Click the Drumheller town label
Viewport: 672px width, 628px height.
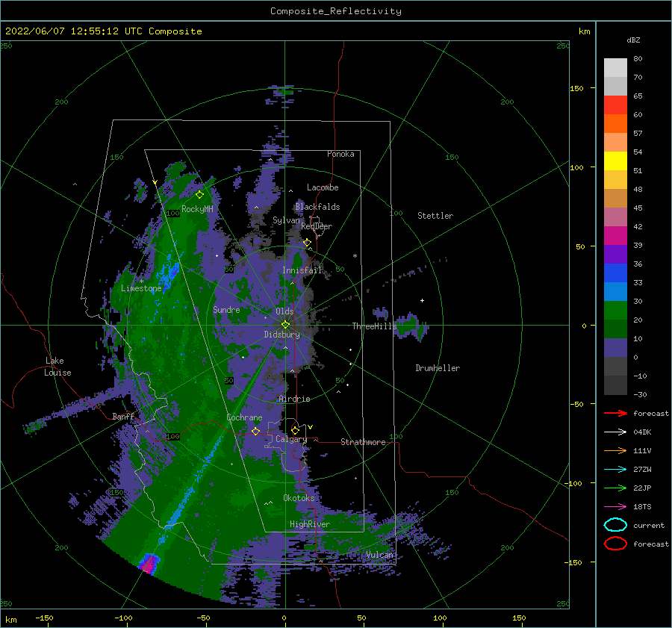pyautogui.click(x=438, y=368)
